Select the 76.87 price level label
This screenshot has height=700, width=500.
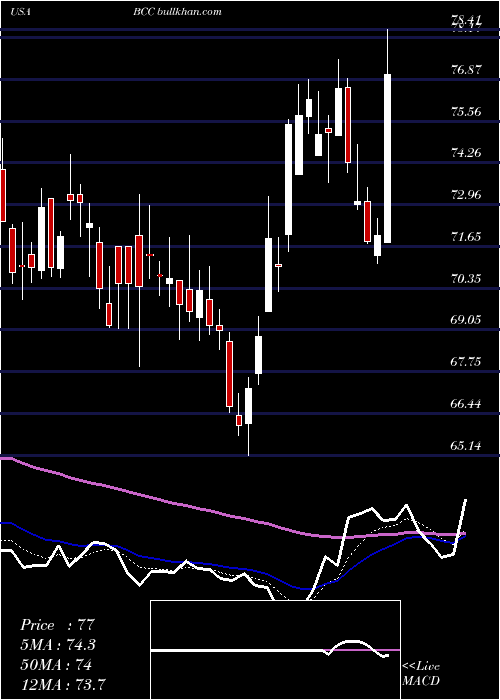coord(467,69)
